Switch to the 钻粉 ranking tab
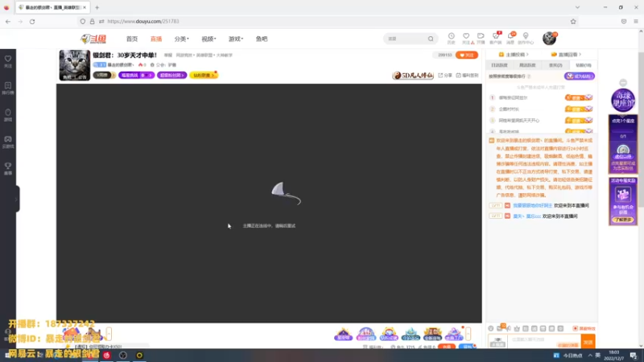The height and width of the screenshot is (362, 644). (x=583, y=65)
